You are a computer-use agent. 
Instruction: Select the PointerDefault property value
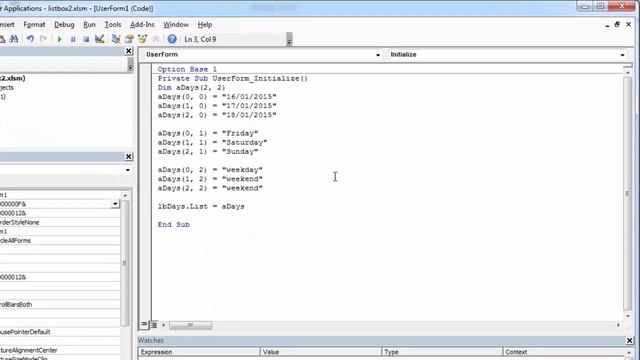click(x=60, y=332)
